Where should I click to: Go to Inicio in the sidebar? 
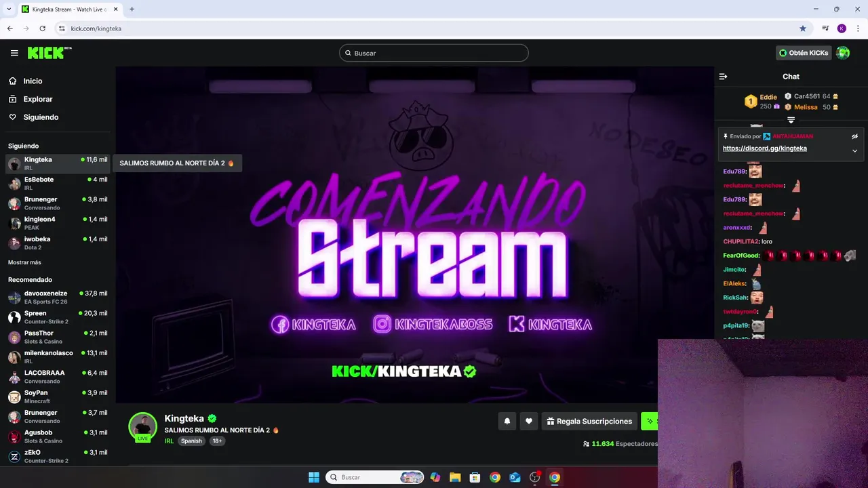click(33, 81)
